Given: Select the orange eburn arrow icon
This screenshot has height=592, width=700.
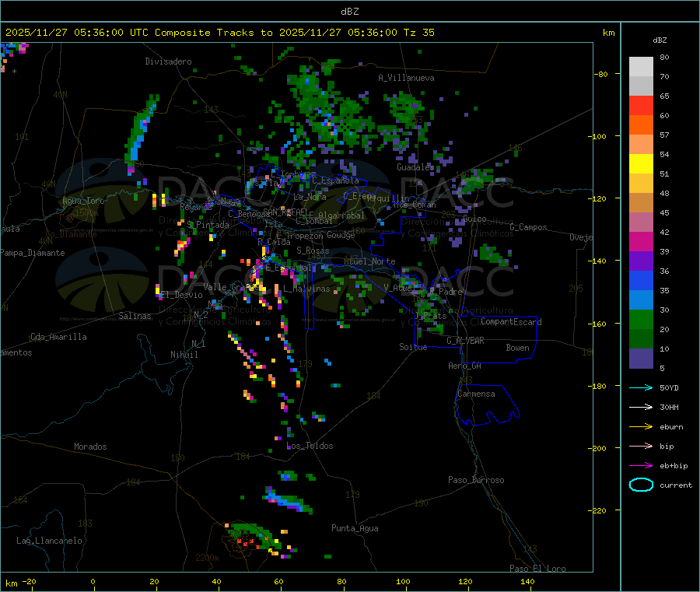Looking at the screenshot, I should (641, 426).
